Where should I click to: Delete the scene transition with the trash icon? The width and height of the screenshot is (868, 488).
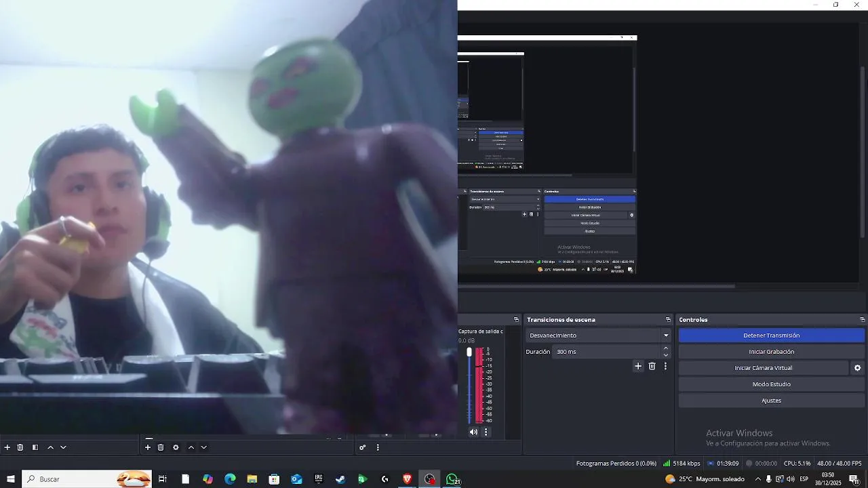[x=652, y=366]
